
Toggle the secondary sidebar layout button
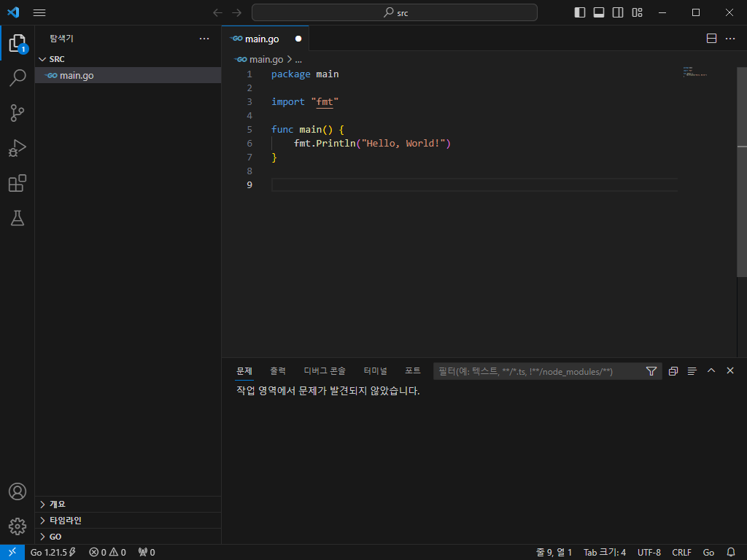click(x=618, y=12)
